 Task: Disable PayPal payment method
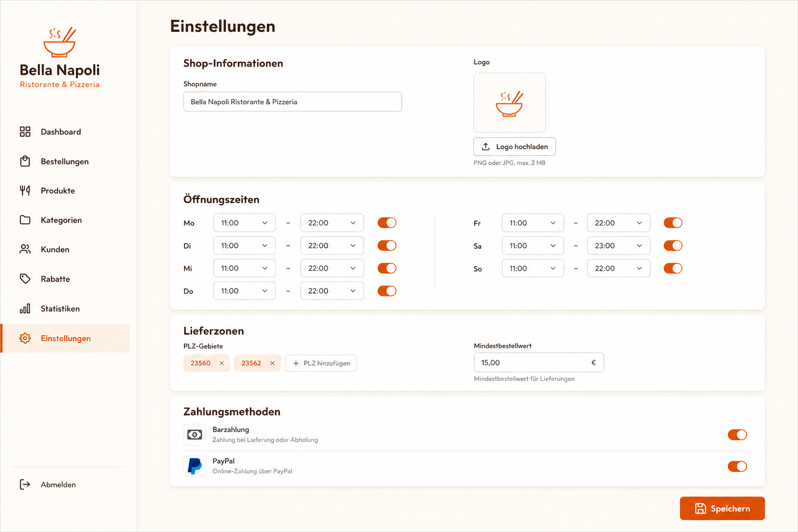pyautogui.click(x=737, y=466)
